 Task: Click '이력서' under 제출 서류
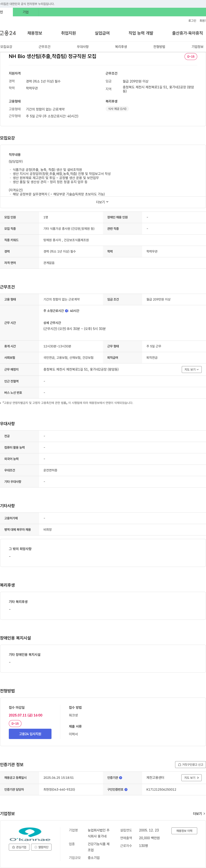click(73, 734)
